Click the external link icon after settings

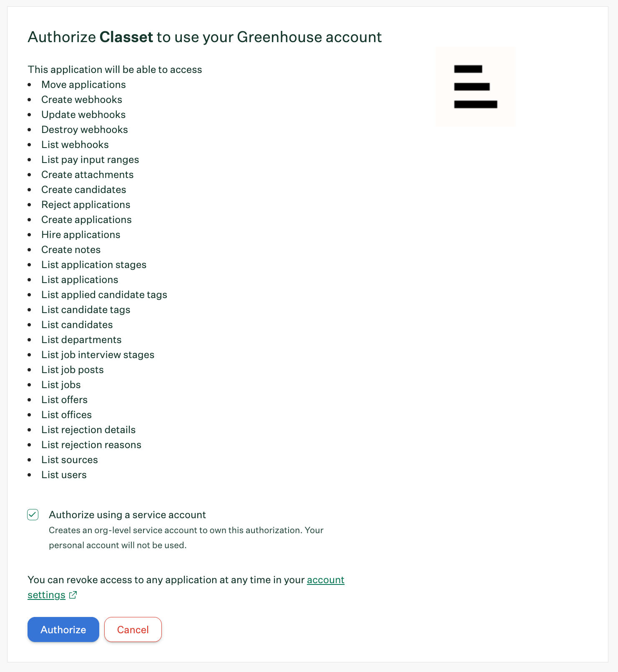(73, 595)
